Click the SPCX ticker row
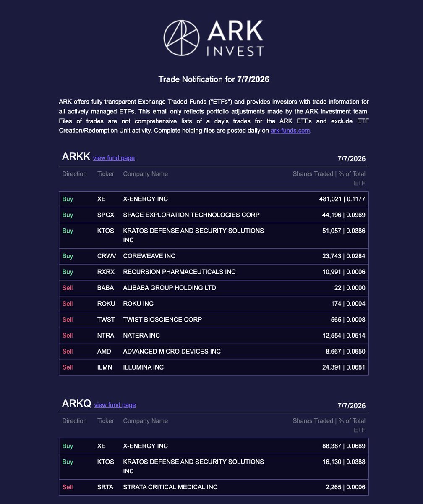 pos(214,215)
